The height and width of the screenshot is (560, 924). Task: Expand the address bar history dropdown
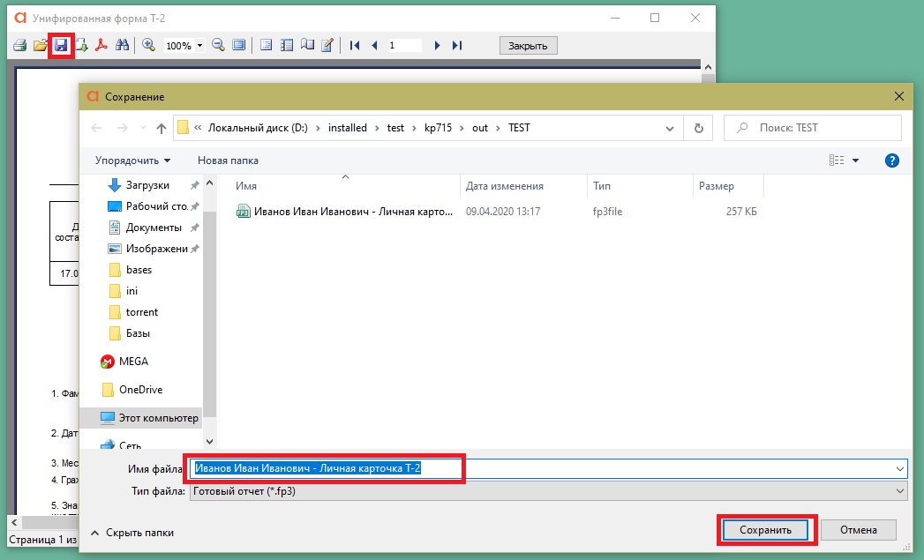(x=670, y=129)
